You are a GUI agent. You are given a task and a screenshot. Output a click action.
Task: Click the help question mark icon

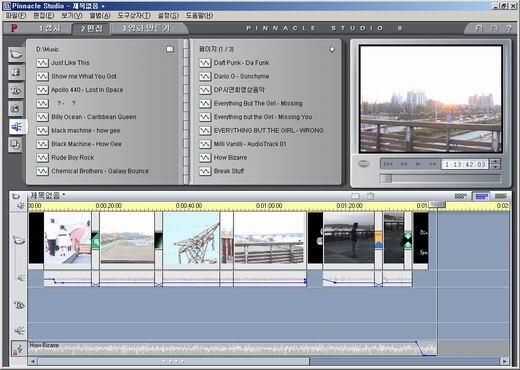point(509,28)
